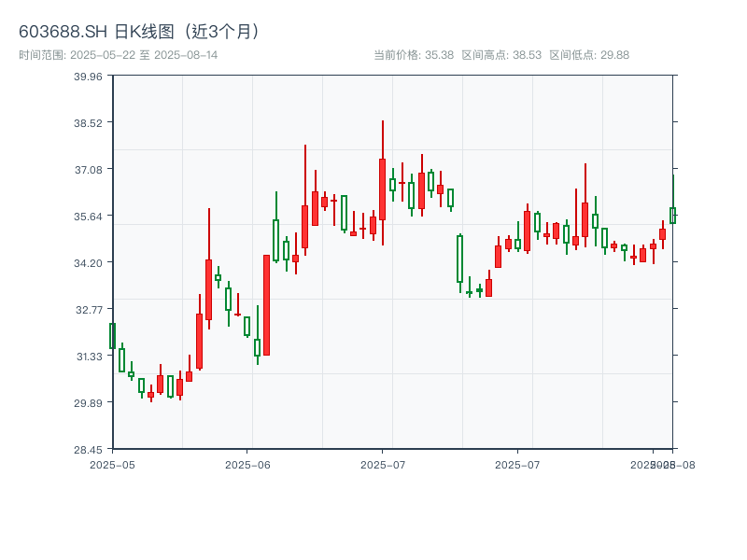Viewport: 747px width, 560px height.
Task: Click the y-axis value 29.89
Action: click(88, 403)
